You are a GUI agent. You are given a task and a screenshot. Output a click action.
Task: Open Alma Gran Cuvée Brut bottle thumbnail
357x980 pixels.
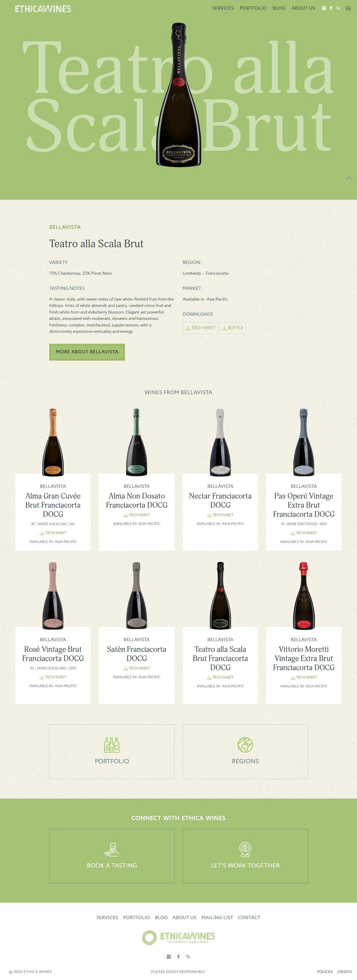coord(53,442)
